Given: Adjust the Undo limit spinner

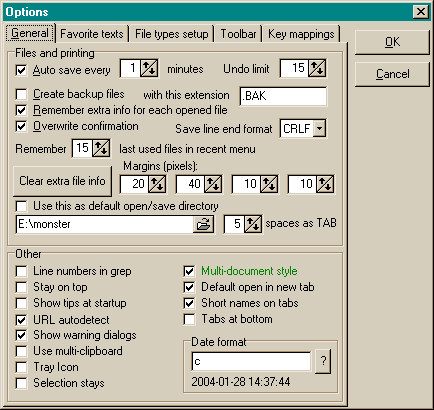Looking at the screenshot, I should click(317, 68).
